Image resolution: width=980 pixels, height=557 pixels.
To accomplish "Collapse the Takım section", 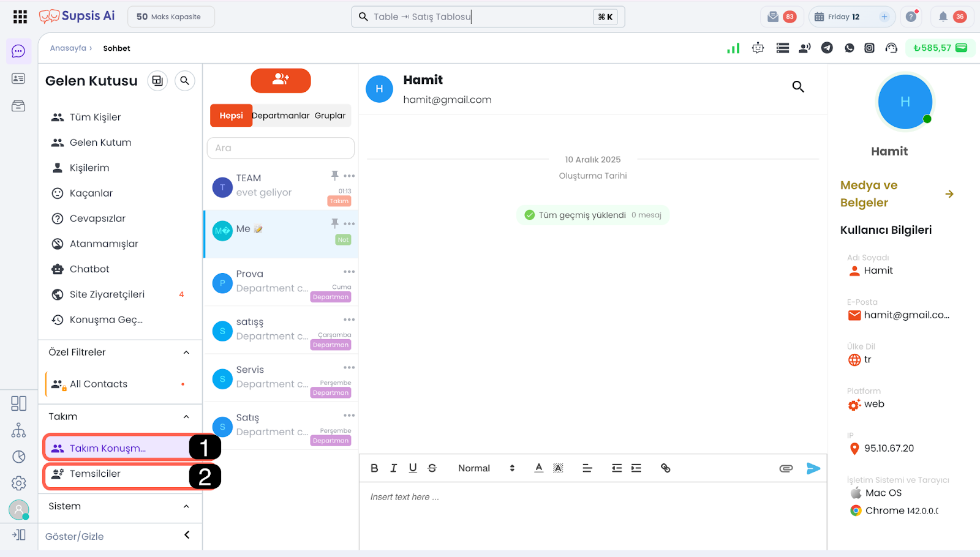I will tap(186, 417).
